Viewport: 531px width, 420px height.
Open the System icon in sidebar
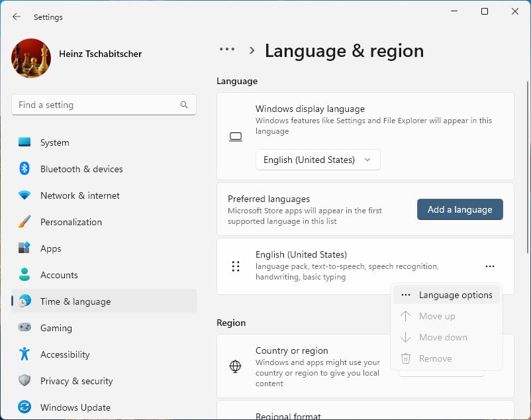click(24, 142)
